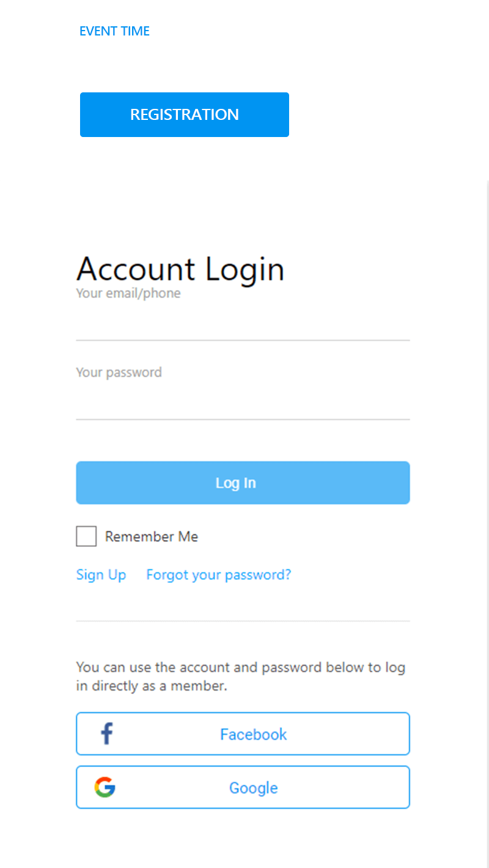Click the Your password placeholder label
489x868 pixels.
pyautogui.click(x=119, y=373)
